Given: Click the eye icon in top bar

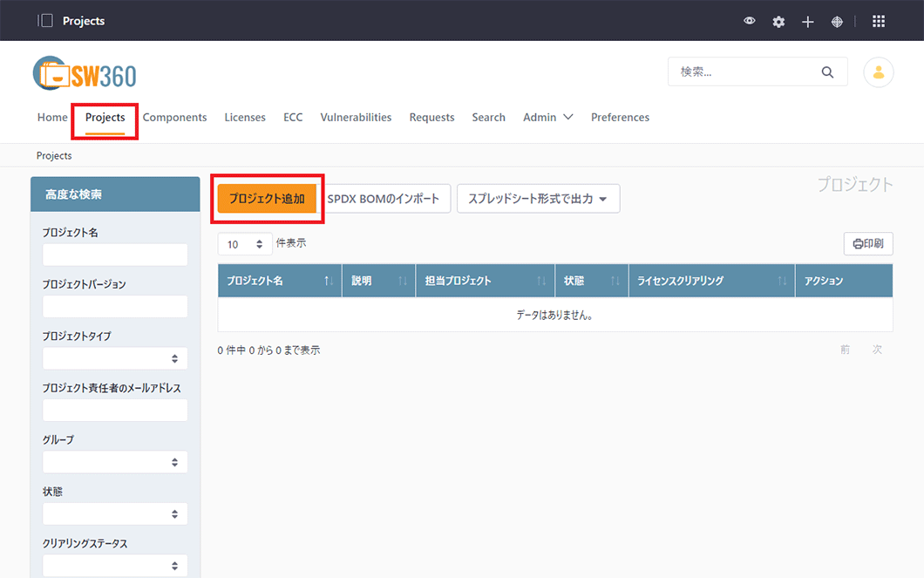Looking at the screenshot, I should 749,21.
